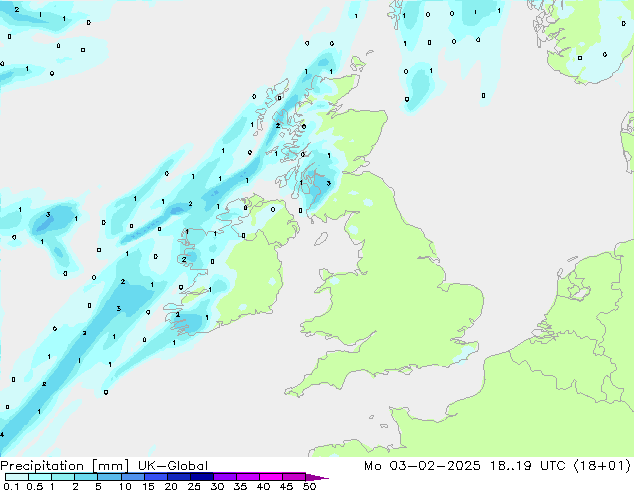Image resolution: width=634 pixels, height=490 pixels.
Task: Pick the 15–20 mm legend color box
Action: tap(156, 477)
